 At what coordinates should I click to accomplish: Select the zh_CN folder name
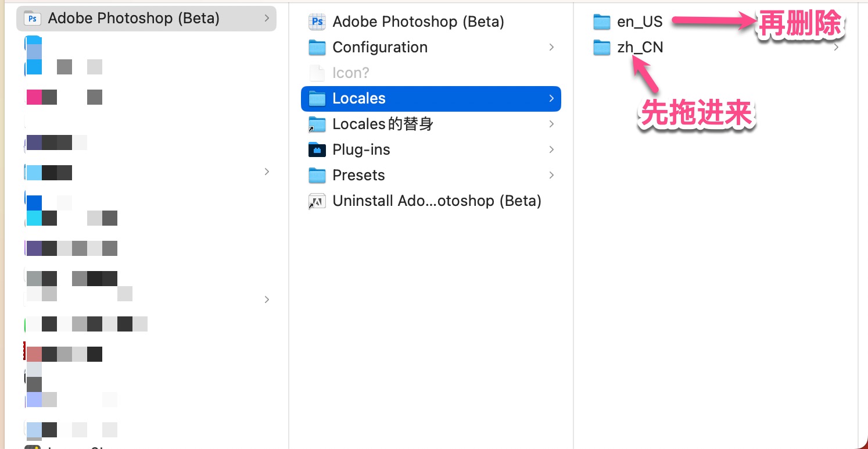point(640,48)
